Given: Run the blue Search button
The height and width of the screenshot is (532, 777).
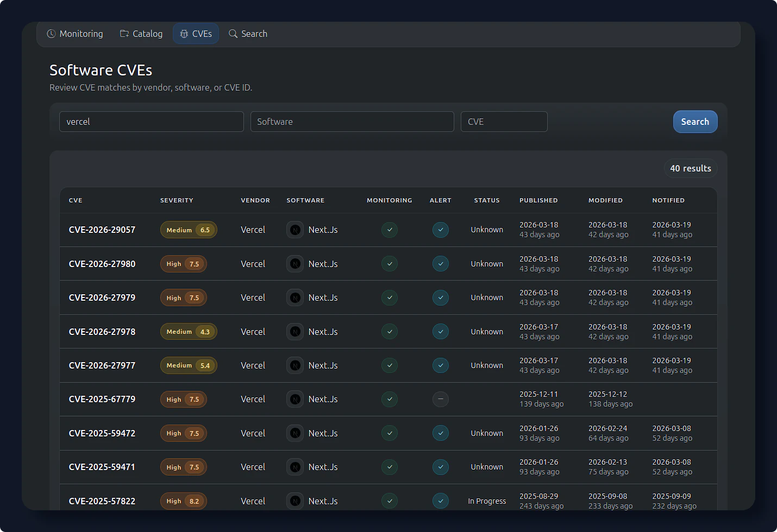Looking at the screenshot, I should point(695,122).
